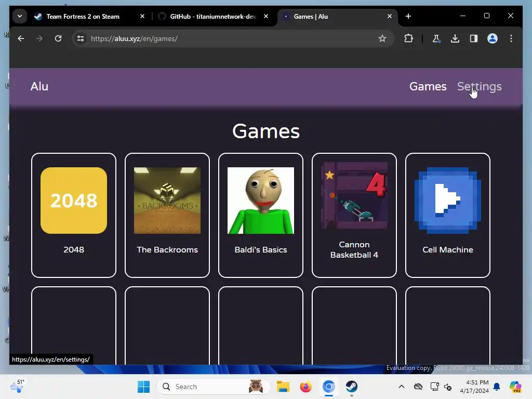Click the OneDrive cloud tray icon

point(418,387)
